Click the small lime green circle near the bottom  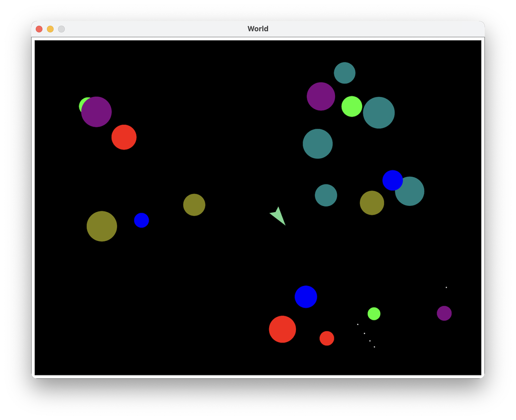(374, 314)
